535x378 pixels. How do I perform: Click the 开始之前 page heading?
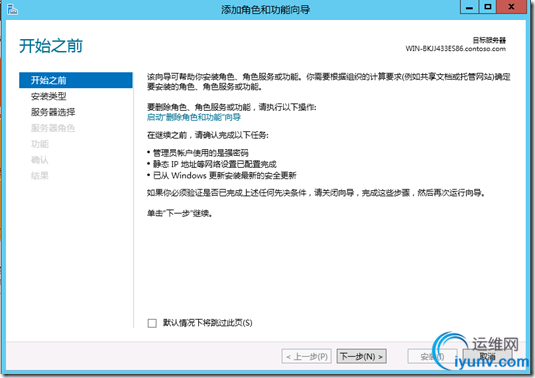51,46
